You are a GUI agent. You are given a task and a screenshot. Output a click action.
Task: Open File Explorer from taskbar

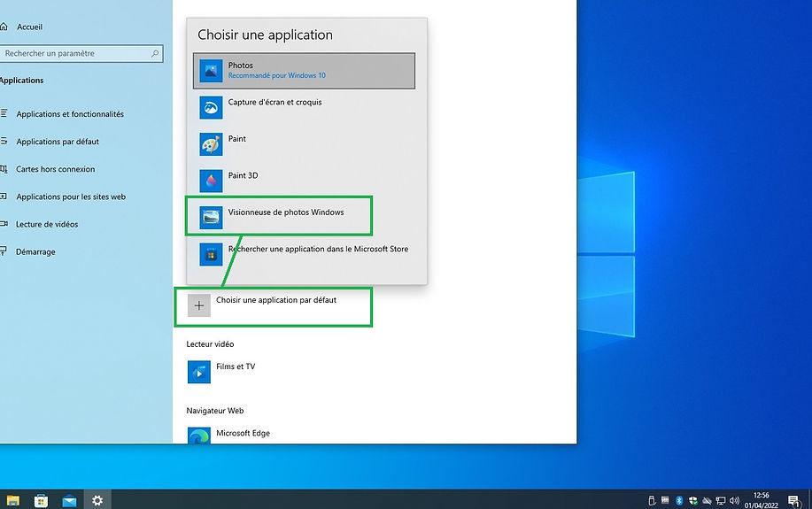[13, 500]
